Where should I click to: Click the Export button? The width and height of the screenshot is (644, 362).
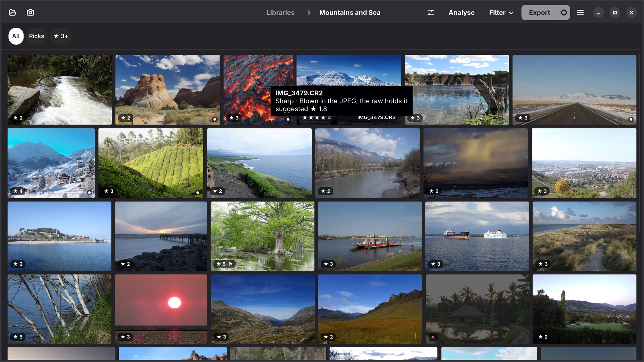(x=539, y=13)
